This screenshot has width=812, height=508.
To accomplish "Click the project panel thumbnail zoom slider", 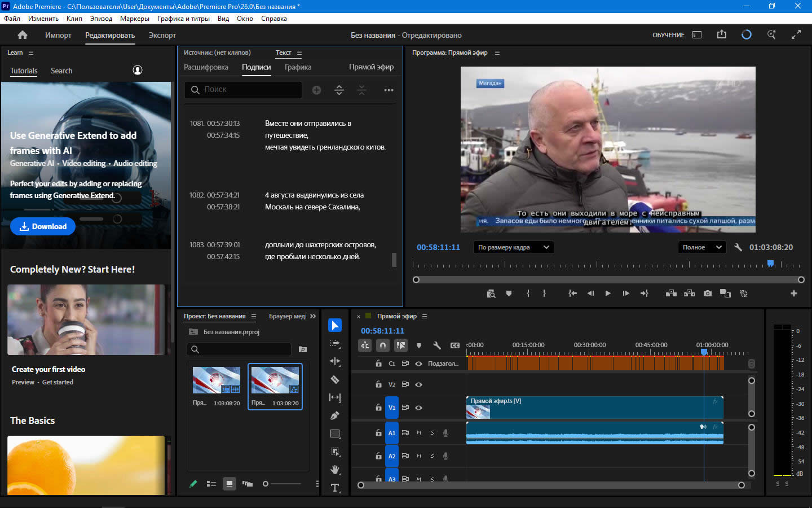I will [x=266, y=484].
